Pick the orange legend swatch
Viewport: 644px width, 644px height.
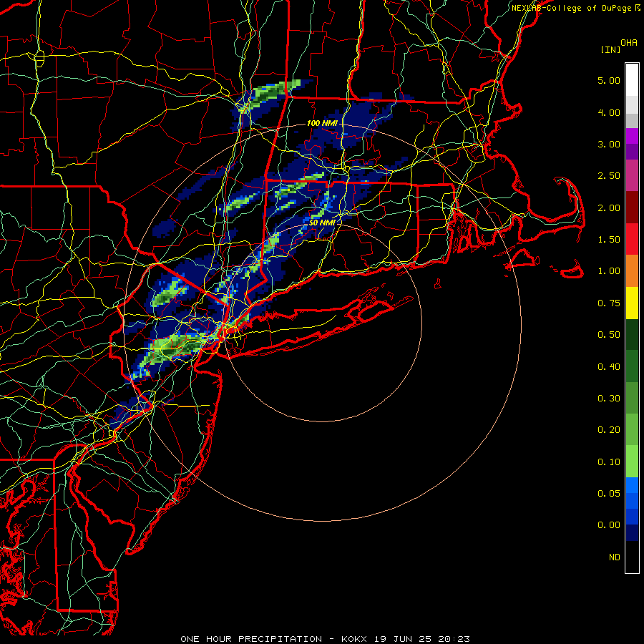[632, 271]
